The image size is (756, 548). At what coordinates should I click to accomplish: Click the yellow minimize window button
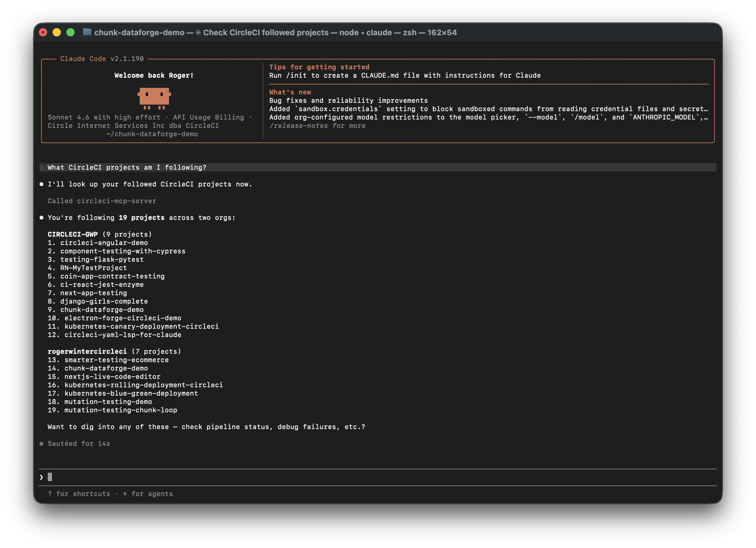(x=57, y=32)
